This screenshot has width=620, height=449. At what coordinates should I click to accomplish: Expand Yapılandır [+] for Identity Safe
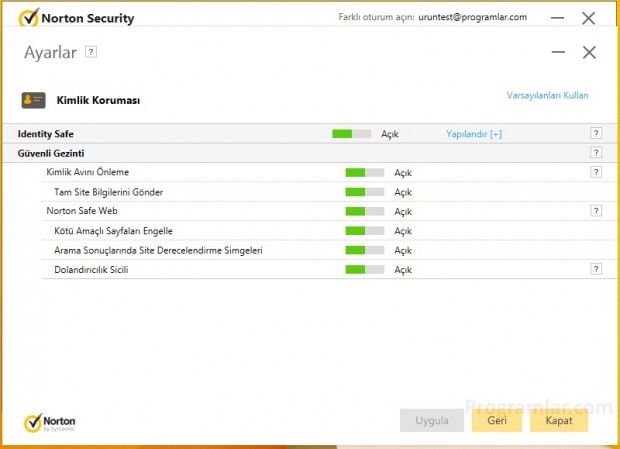474,134
